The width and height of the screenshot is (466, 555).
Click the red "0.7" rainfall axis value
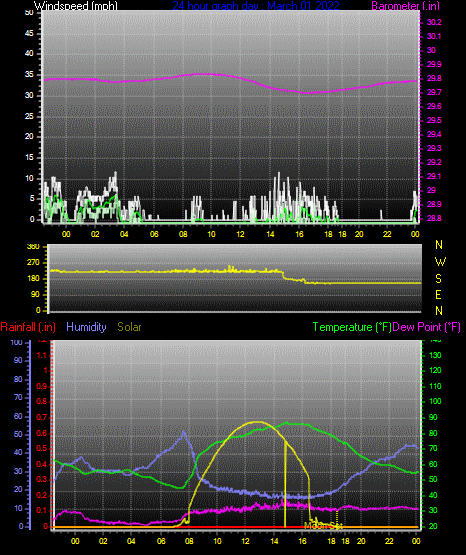pyautogui.click(x=41, y=417)
